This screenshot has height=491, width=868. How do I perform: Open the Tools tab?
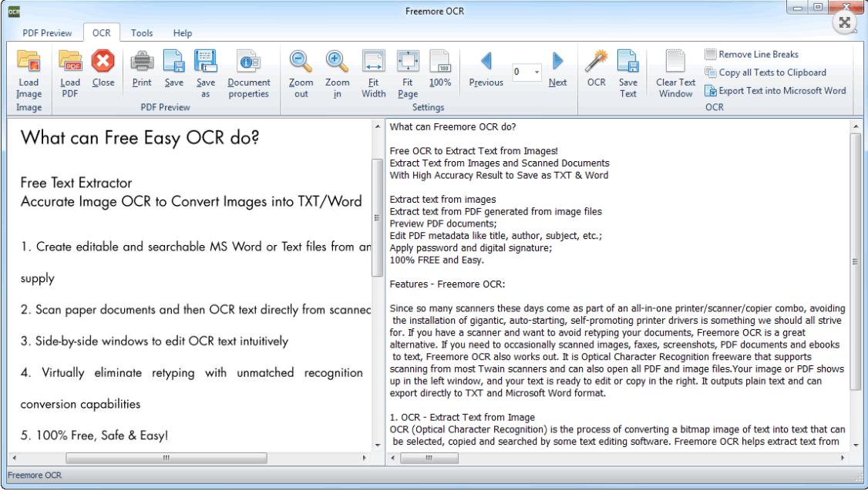point(142,33)
